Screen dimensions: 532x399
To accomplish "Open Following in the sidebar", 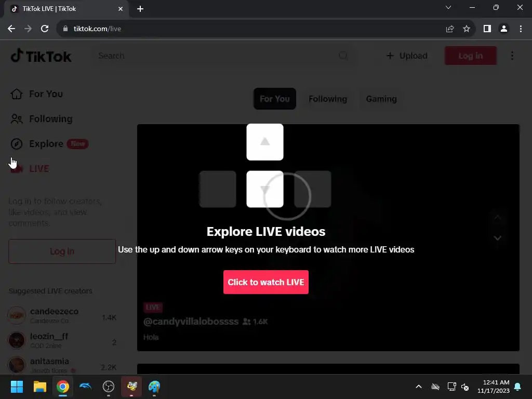I will point(51,119).
